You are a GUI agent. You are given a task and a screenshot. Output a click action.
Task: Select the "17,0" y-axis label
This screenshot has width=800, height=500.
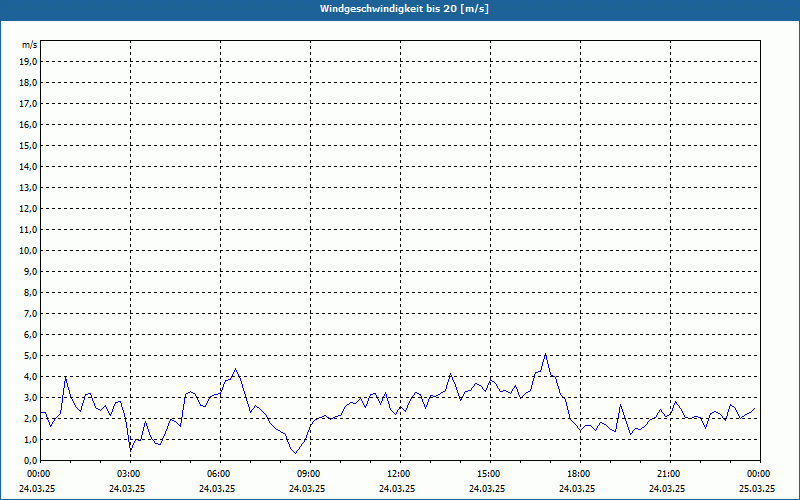pos(28,104)
